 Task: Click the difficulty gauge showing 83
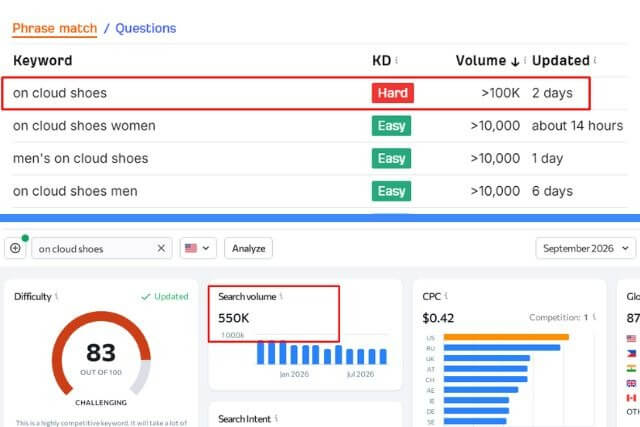(x=101, y=354)
